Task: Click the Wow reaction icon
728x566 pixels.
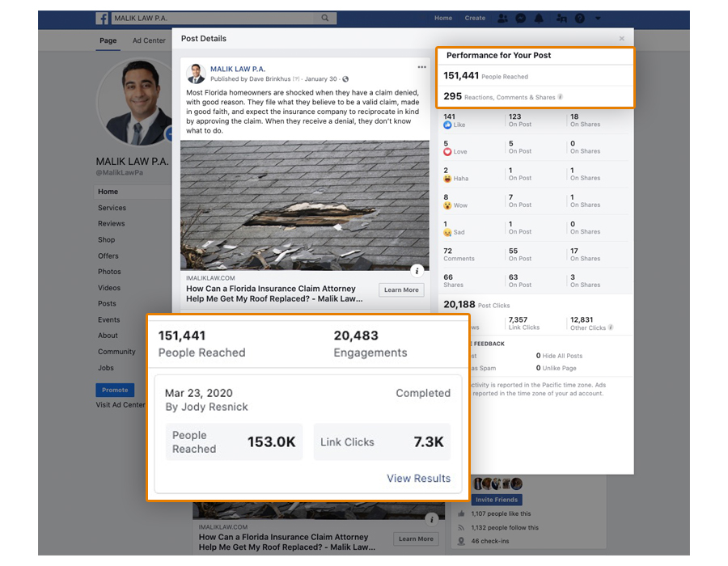Action: pos(447,205)
